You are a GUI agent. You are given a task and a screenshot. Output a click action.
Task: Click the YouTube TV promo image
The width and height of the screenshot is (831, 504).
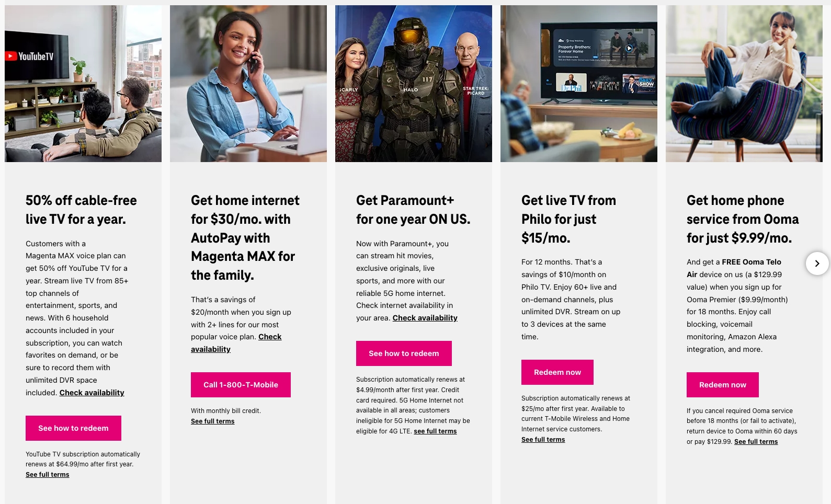click(x=83, y=84)
